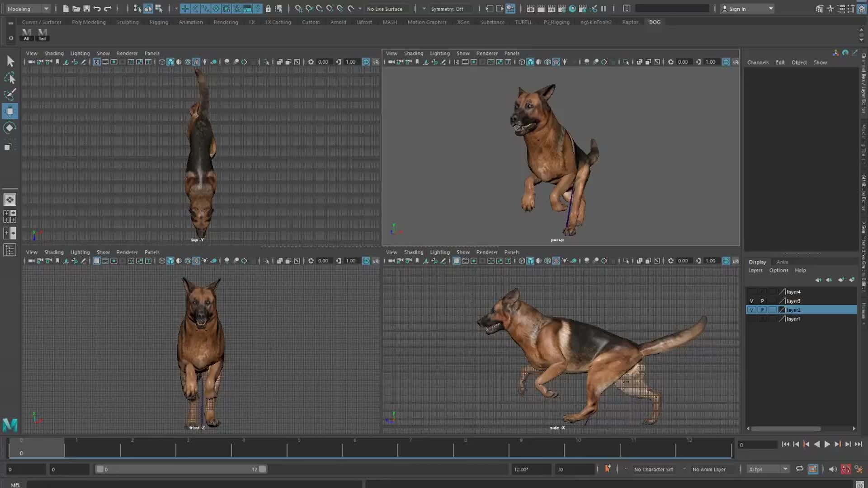Switch to the Anim tab in the layer editor
Screen dimensions: 868x488
pos(782,262)
